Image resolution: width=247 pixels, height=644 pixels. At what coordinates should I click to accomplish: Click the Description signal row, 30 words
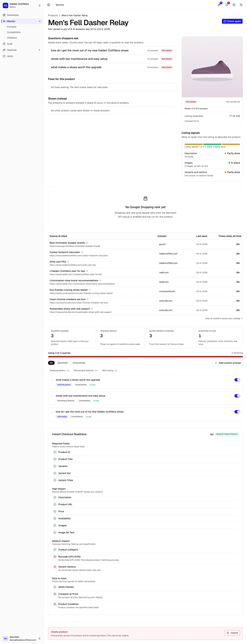[212, 155]
